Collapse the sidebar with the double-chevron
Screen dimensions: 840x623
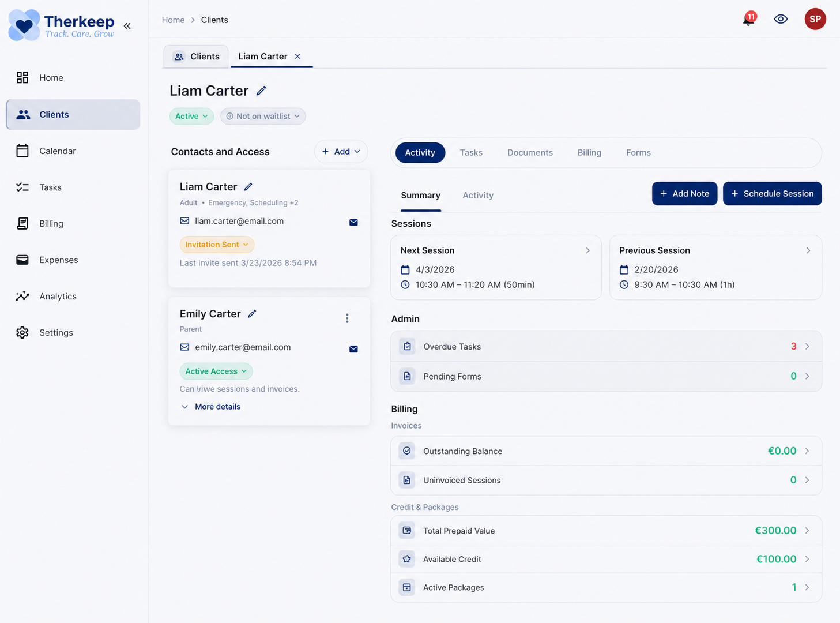[127, 25]
